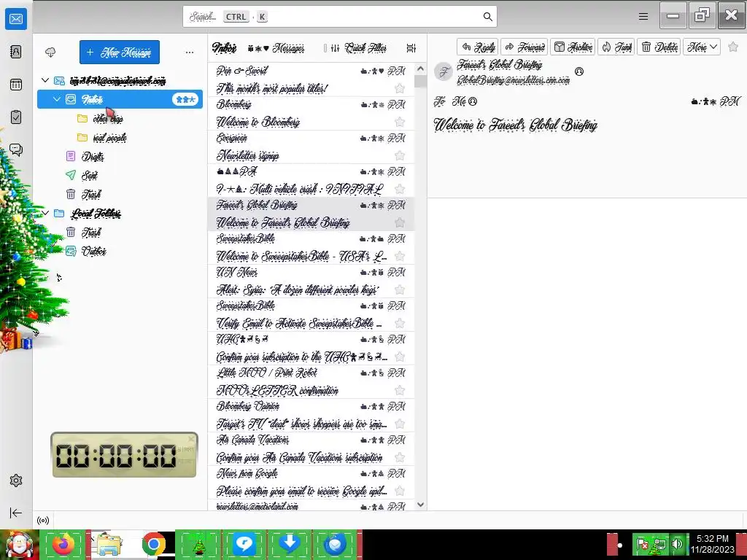Open Verify Email to Activate SweepstakesBible message
The height and width of the screenshot is (560, 747).
coord(311,315)
